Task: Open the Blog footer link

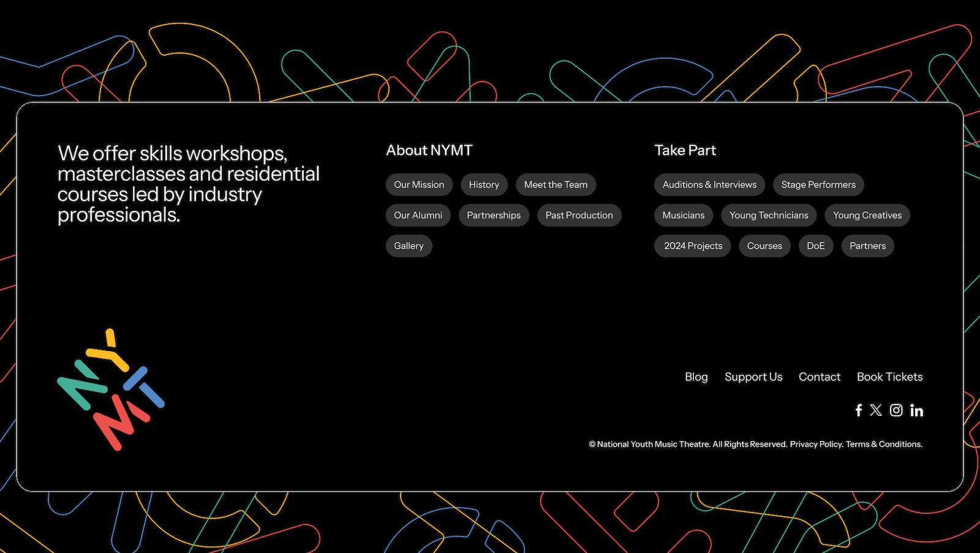Action: [696, 377]
